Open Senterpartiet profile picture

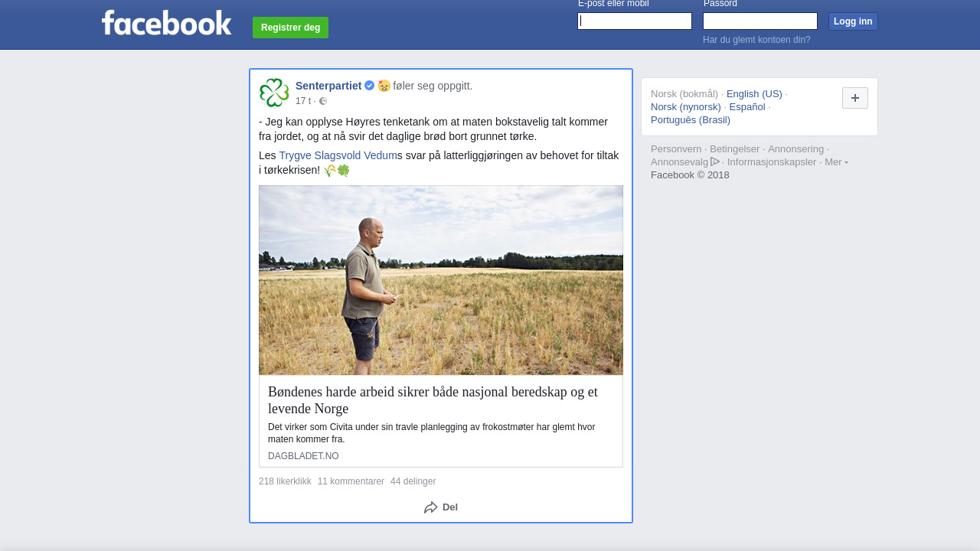coord(274,93)
